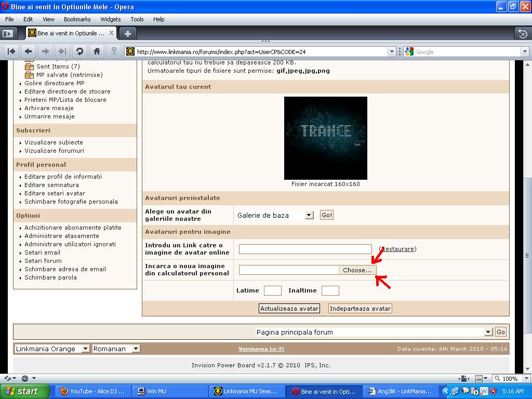The image size is (532, 399).
Task: Open the File menu
Action: pos(9,19)
